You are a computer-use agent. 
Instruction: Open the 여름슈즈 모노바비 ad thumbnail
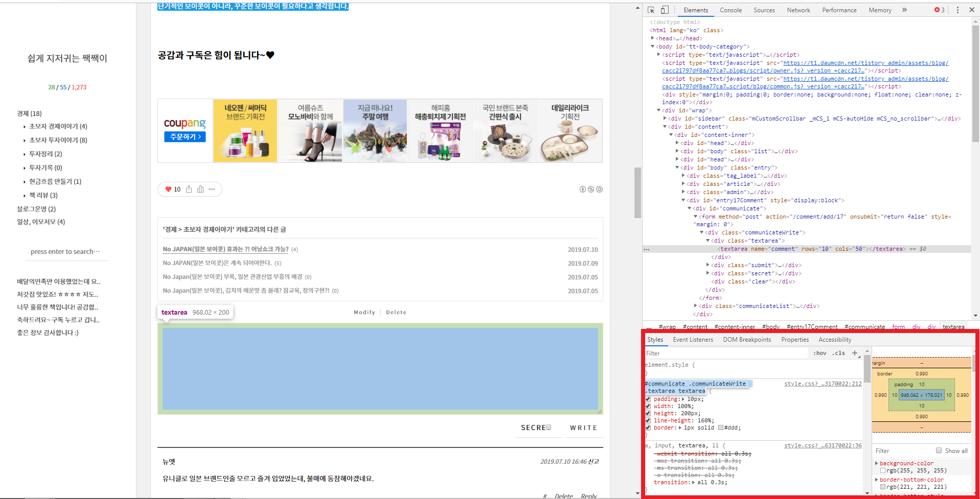[x=310, y=131]
